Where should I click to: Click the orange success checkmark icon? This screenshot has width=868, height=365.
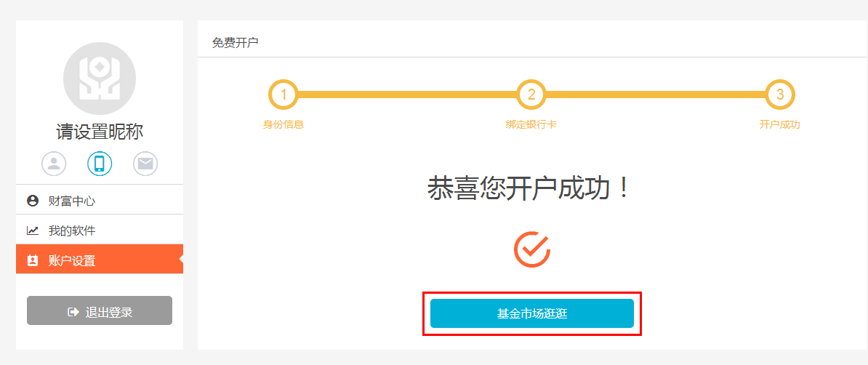531,249
